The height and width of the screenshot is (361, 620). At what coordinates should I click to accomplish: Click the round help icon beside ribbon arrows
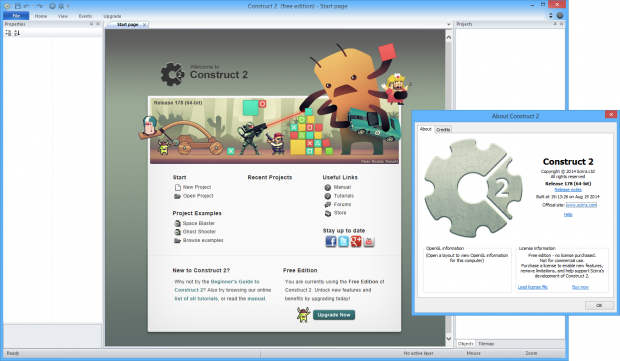[560, 15]
